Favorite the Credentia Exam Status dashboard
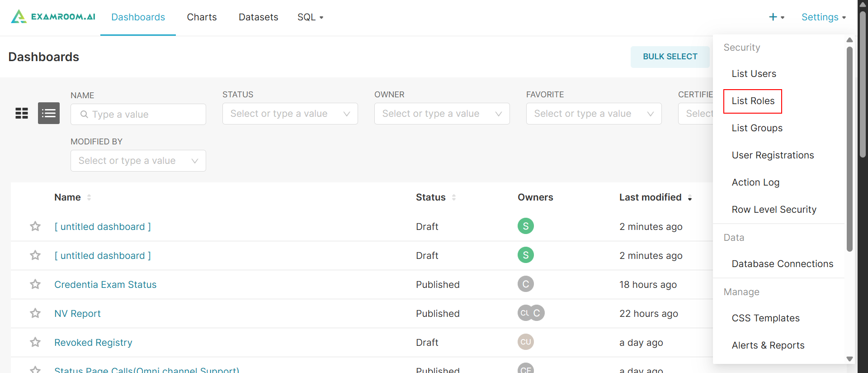The height and width of the screenshot is (373, 868). 35,284
